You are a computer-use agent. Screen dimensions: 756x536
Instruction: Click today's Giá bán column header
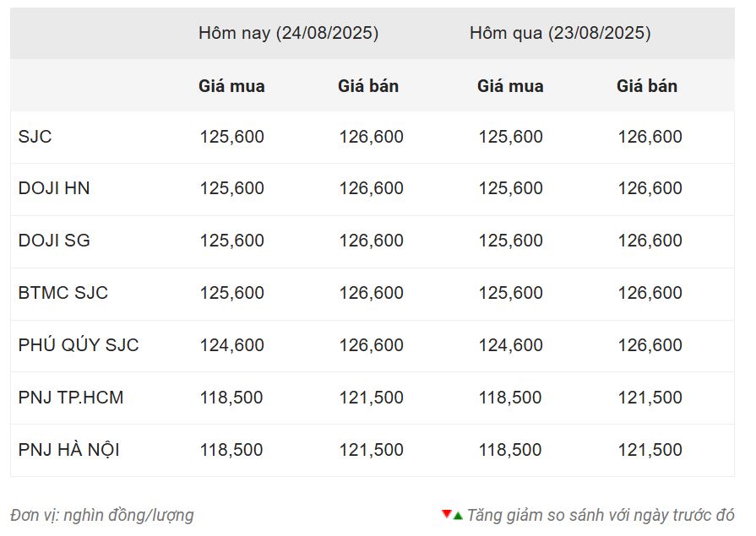pos(368,86)
